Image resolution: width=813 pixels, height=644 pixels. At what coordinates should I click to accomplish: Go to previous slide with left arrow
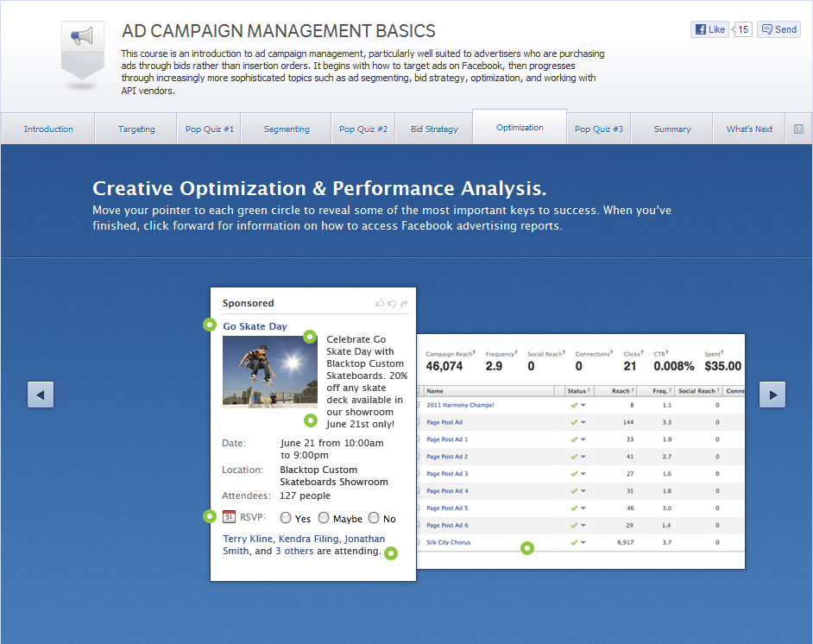41,395
